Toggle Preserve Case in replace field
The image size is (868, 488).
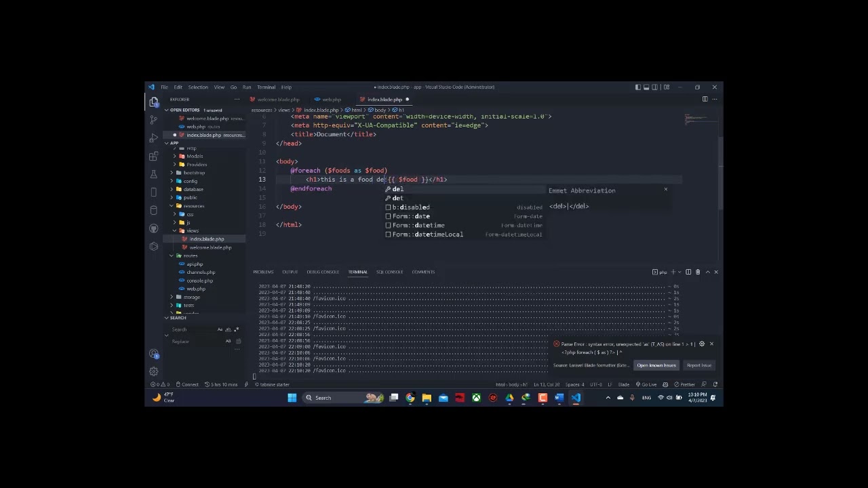[229, 341]
